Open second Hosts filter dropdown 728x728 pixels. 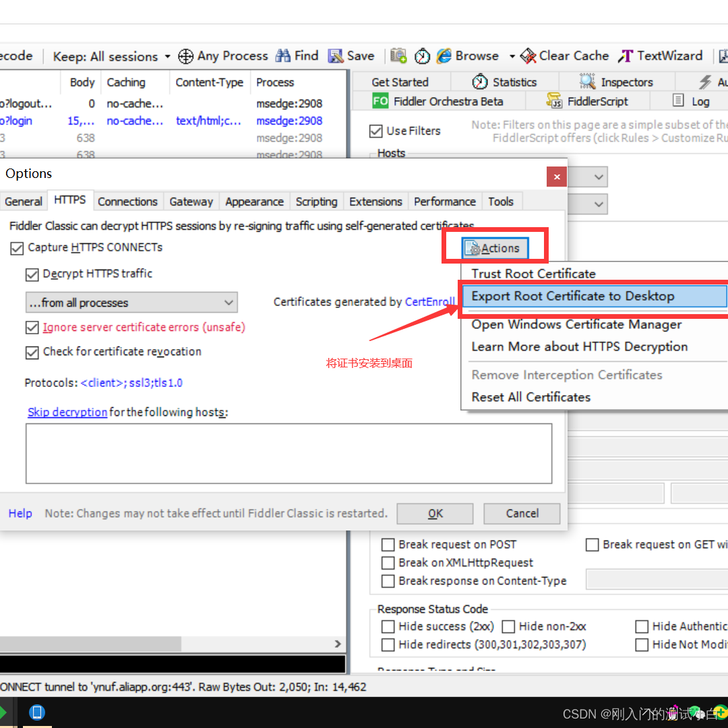point(599,204)
